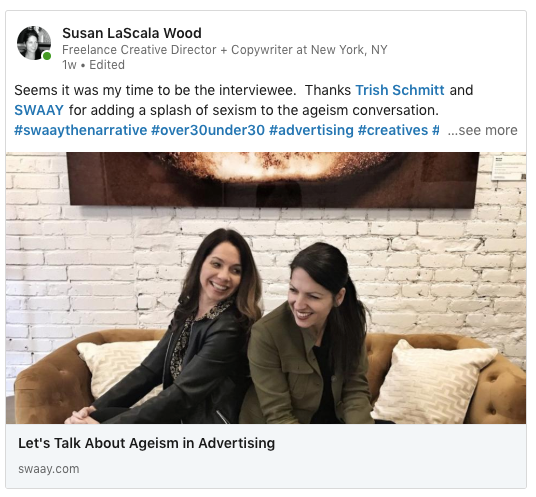
Task: Open the Trish Schmitt mention link
Action: [x=400, y=90]
